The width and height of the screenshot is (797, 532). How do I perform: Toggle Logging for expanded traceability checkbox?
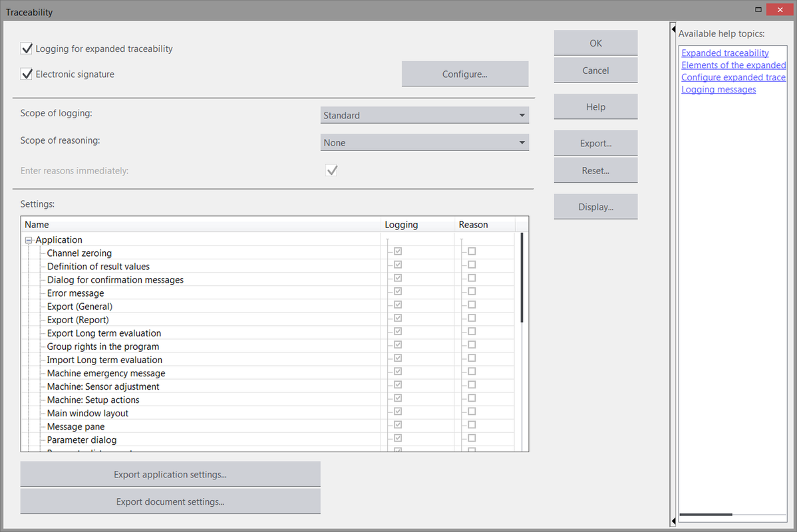[x=27, y=49]
